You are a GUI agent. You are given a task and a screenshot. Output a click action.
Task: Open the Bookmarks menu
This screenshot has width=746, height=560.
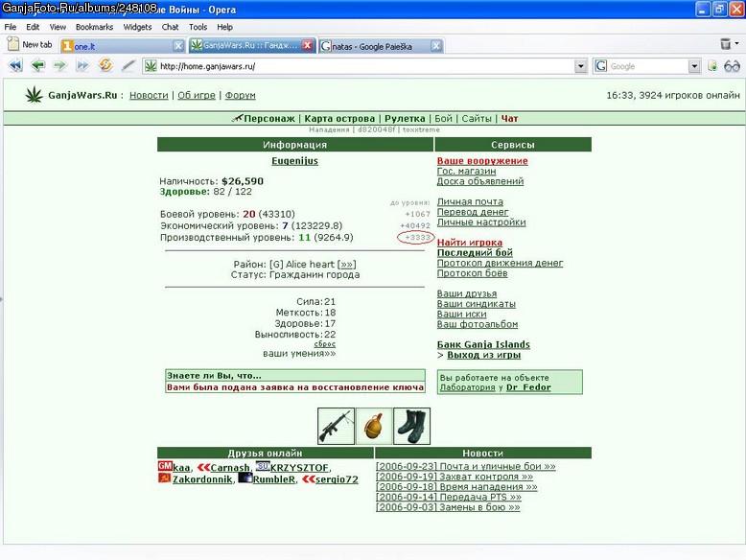click(94, 27)
